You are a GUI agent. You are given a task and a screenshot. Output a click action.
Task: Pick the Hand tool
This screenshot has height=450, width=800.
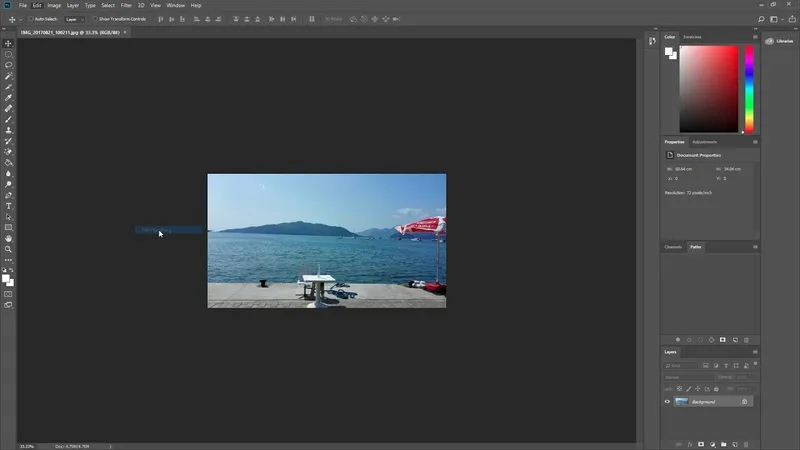(9, 238)
